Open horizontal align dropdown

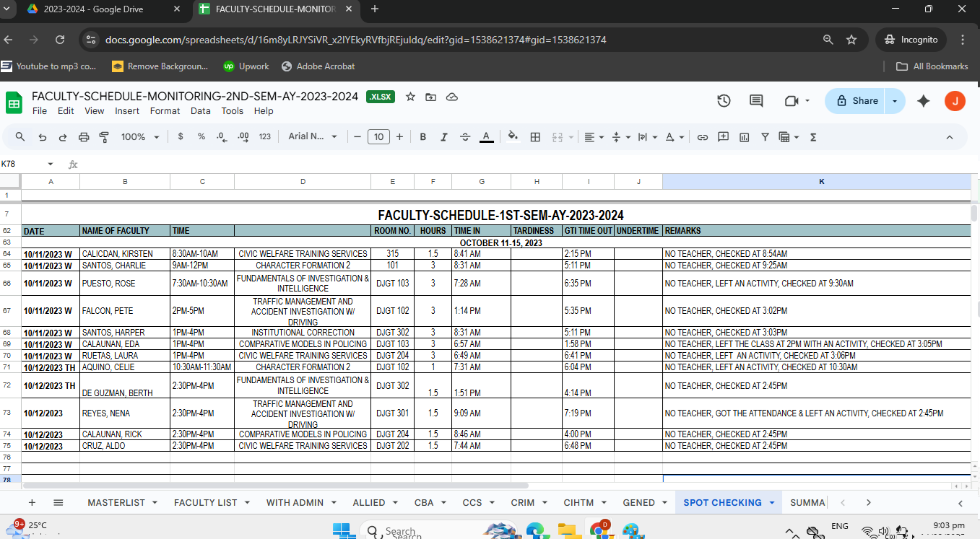click(x=594, y=137)
